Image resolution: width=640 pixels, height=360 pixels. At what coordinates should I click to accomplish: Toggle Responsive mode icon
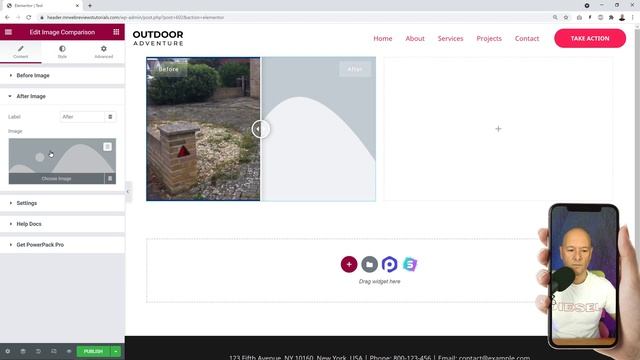pos(53,351)
